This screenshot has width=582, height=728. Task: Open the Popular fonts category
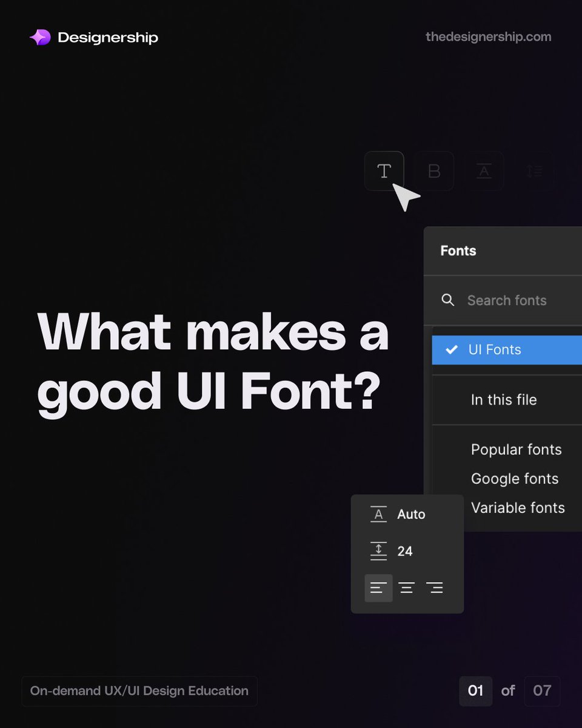click(516, 450)
